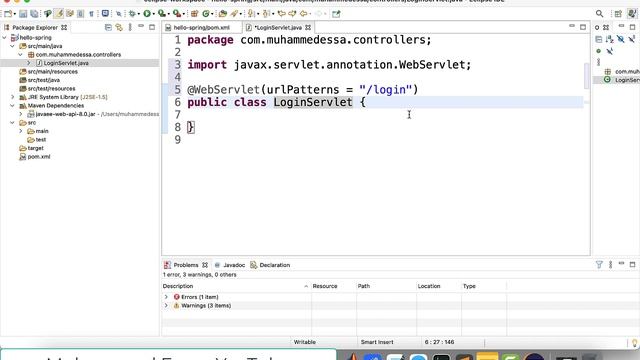640x360 pixels.
Task: Expand the main folder under src
Action: [x=20, y=131]
